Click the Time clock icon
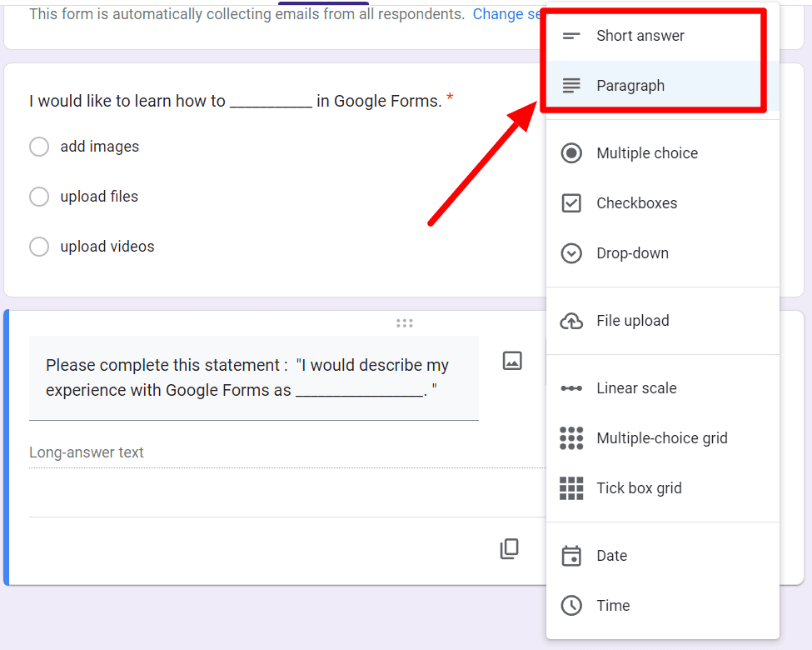 click(x=571, y=606)
